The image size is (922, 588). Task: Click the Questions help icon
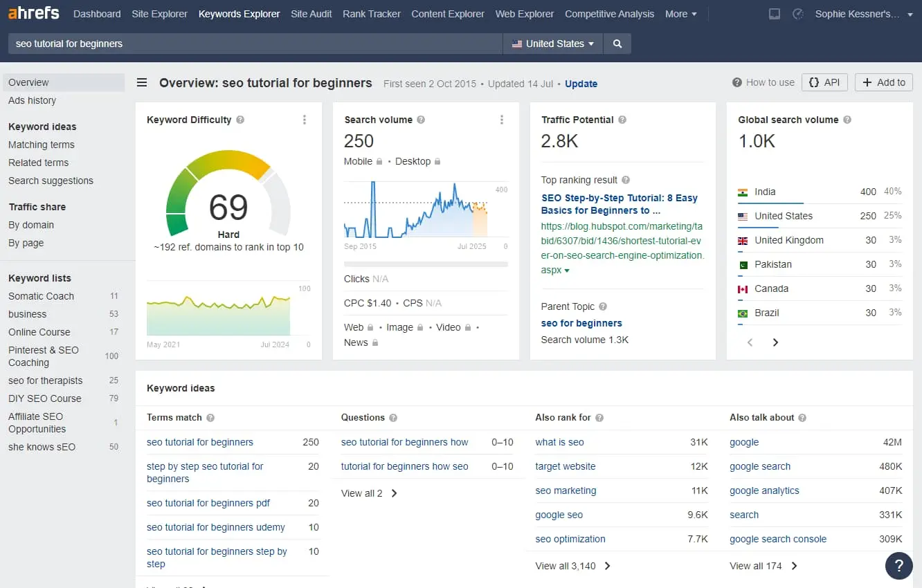tap(393, 418)
